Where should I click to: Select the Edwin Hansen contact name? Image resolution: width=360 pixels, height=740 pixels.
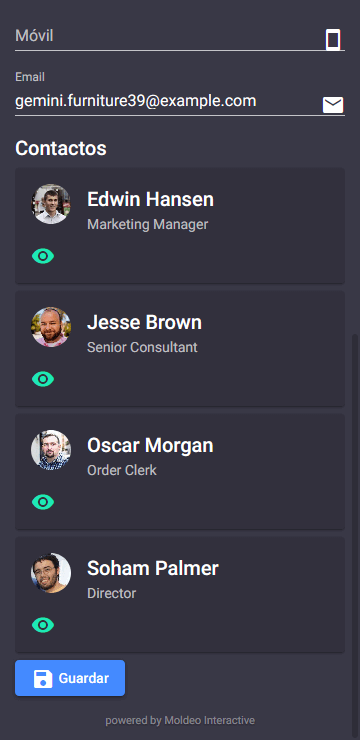151,200
